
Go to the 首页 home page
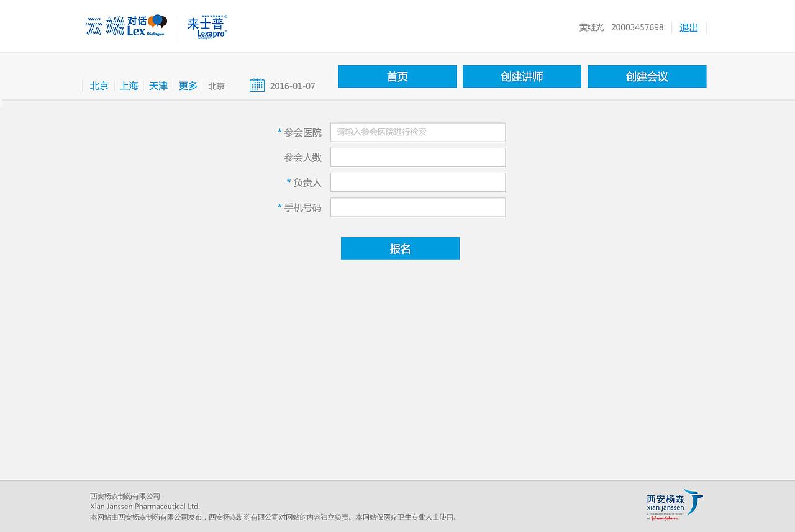[x=397, y=76]
